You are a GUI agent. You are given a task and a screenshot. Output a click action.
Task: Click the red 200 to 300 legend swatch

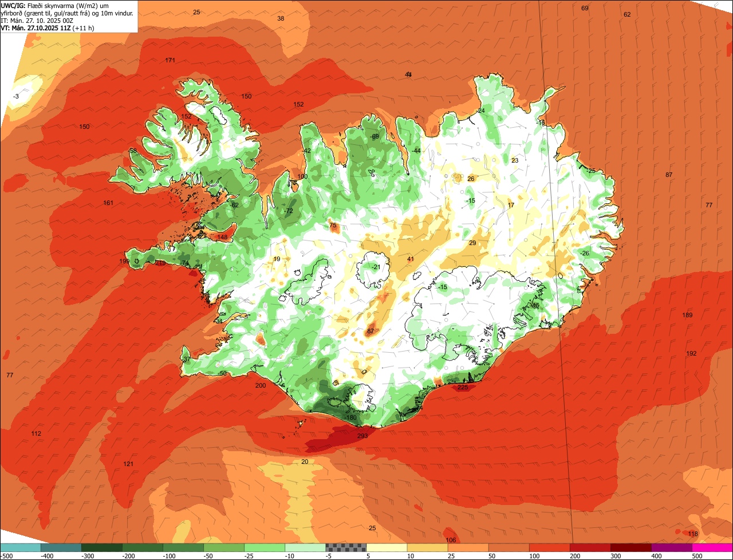(x=590, y=548)
